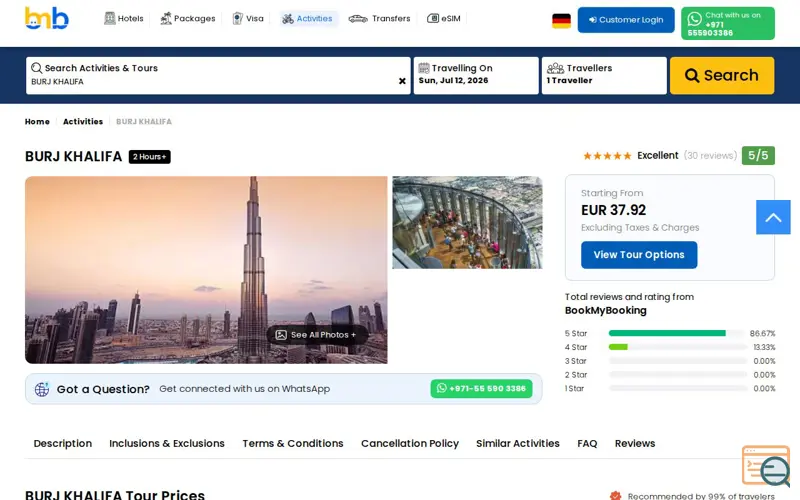This screenshot has width=800, height=500.
Task: Open the main Burj Khalifa skyline photo
Action: click(x=206, y=270)
